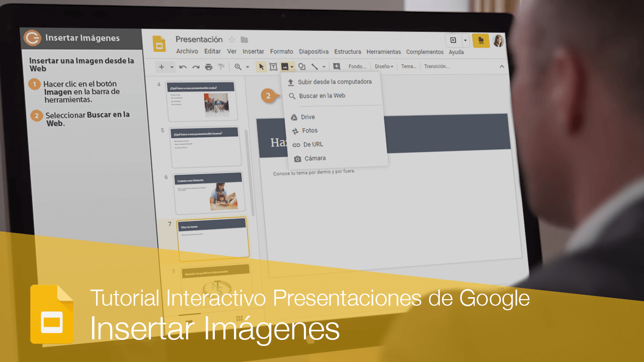Click the slide text 'Conoce tu tema por dentro y por fuera.'
Image resolution: width=644 pixels, height=362 pixels.
coord(314,172)
